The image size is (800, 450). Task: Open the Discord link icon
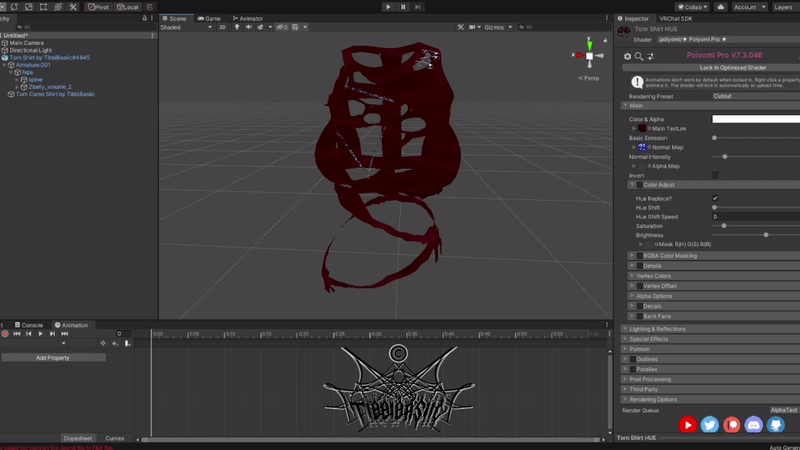click(x=754, y=425)
